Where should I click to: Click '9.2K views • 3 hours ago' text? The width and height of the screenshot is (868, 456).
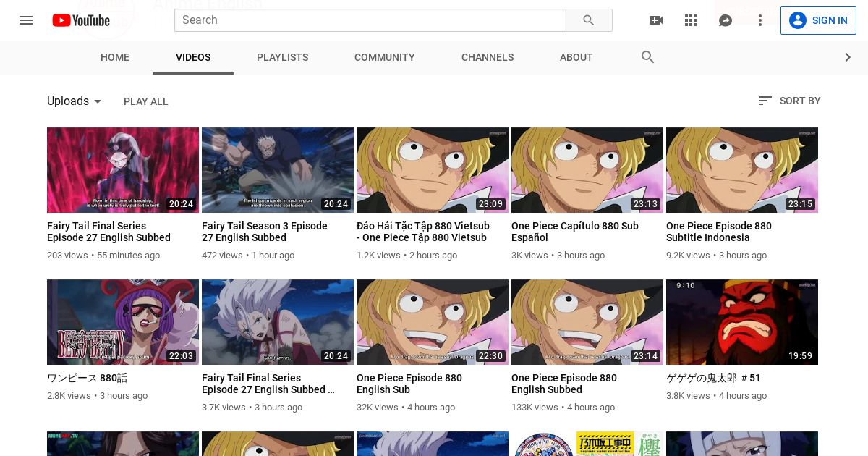click(716, 256)
